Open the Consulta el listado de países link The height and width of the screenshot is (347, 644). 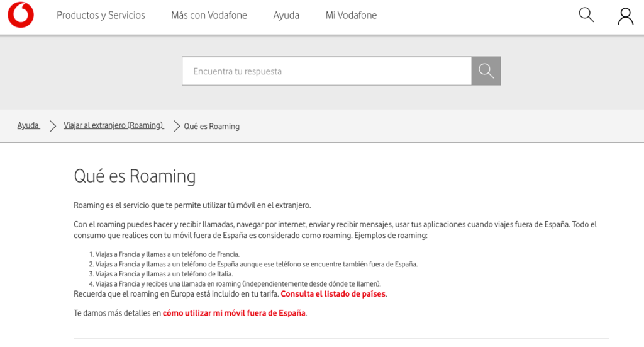point(333,294)
